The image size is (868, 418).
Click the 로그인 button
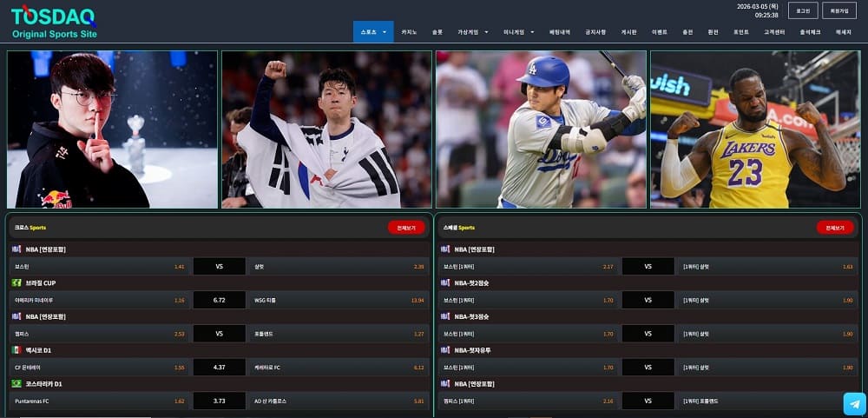point(803,11)
